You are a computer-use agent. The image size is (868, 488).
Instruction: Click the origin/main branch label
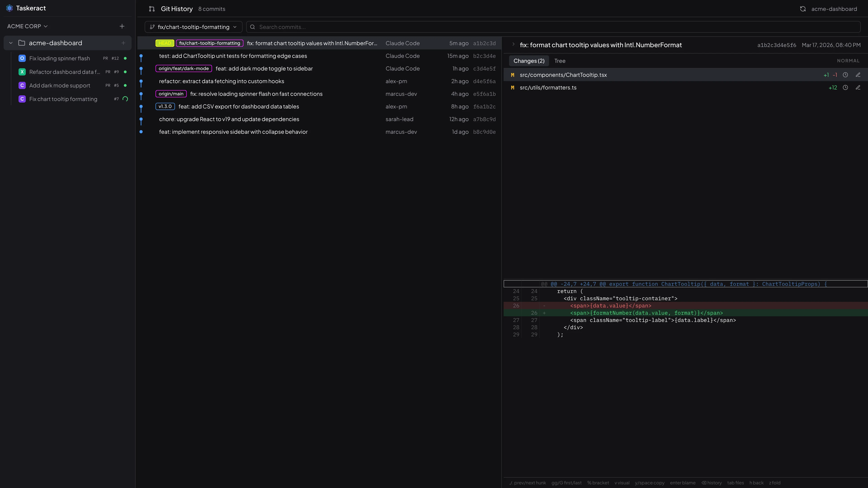pyautogui.click(x=171, y=94)
